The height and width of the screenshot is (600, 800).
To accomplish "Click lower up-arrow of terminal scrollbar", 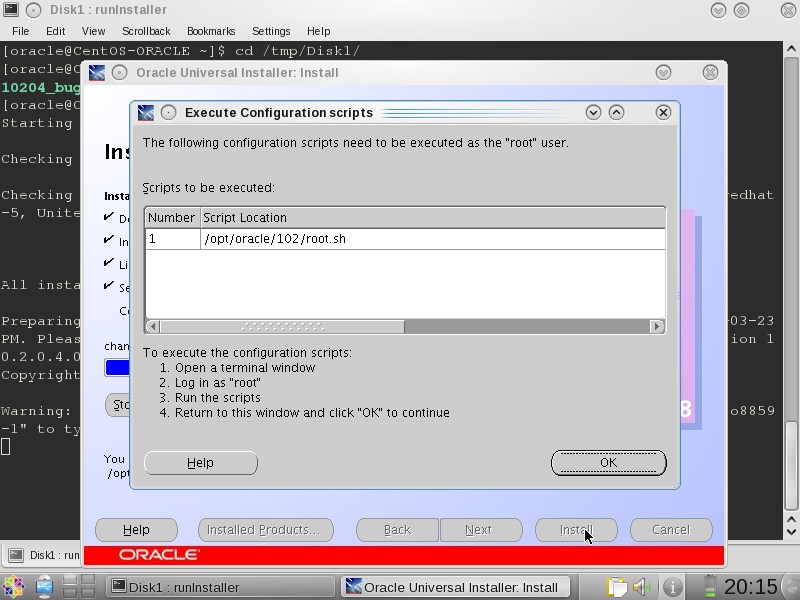I will coord(791,519).
